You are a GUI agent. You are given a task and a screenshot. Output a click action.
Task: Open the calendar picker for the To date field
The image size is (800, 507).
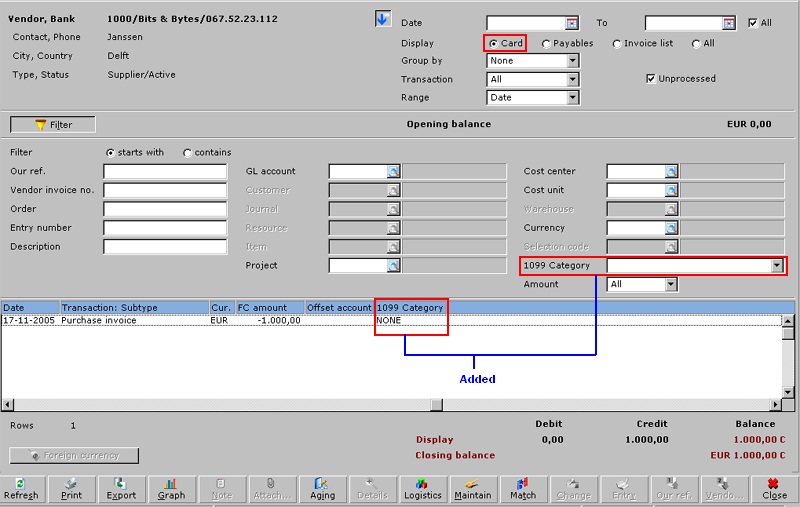(729, 23)
